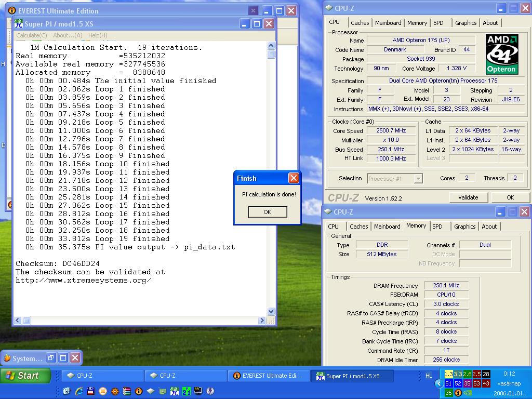The image size is (532, 399).
Task: Click Super PI vertical scrollbar down arrow
Action: 271,311
